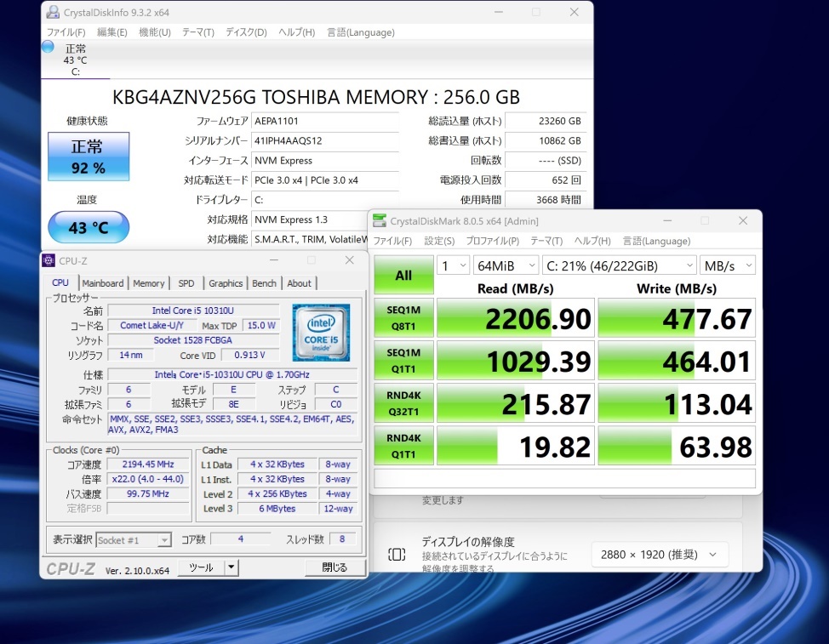829x644 pixels.
Task: Open the 言語(Language) menu in CrystalDiskInfo
Action: (361, 32)
